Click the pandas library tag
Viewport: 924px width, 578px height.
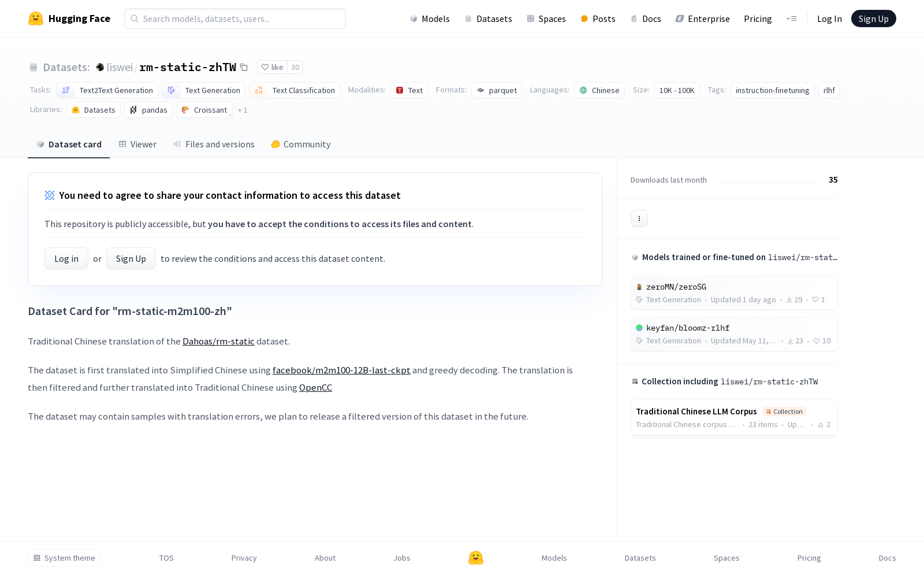pyautogui.click(x=148, y=110)
